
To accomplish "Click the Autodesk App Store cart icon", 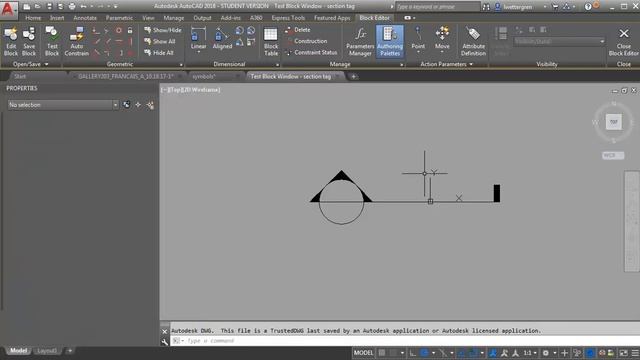I will 555,7.
